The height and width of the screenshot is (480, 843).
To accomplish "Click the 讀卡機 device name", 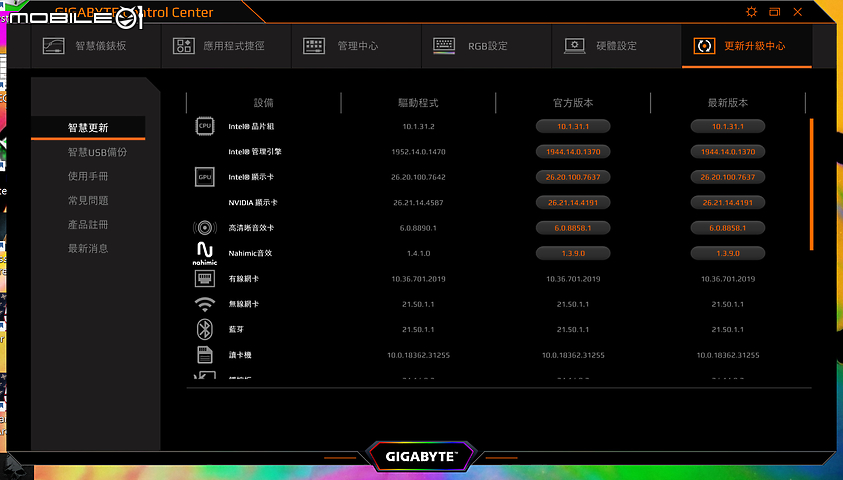I will pyautogui.click(x=240, y=355).
